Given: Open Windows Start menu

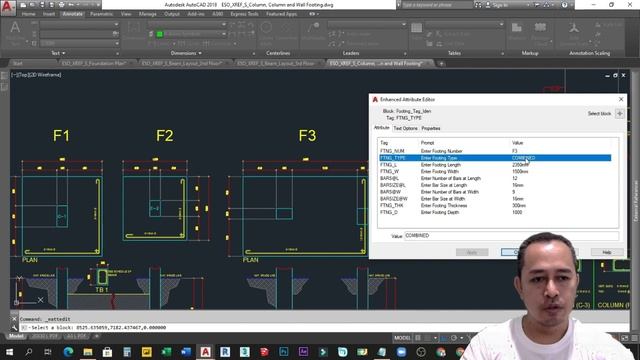Looking at the screenshot, I should tap(9, 351).
